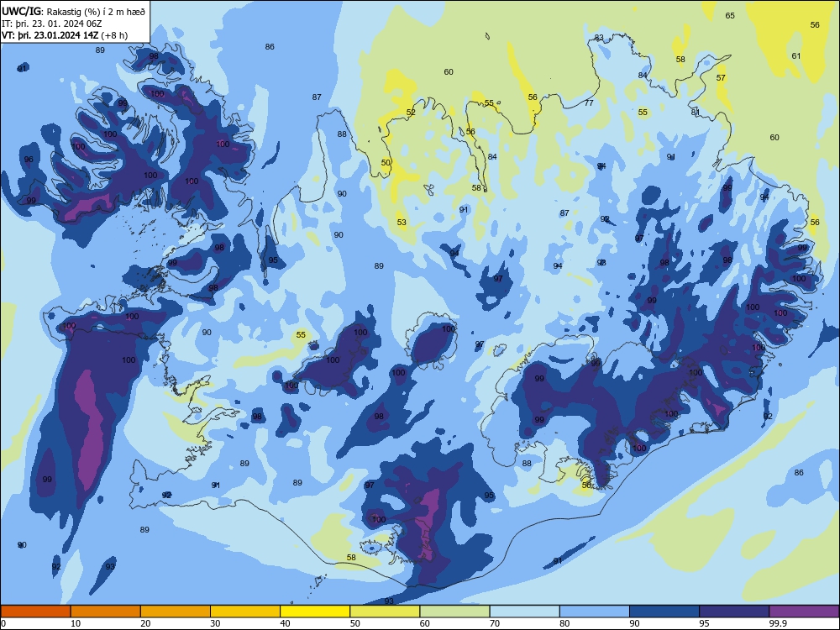Click the orange 10–20 legend swatch

click(106, 612)
